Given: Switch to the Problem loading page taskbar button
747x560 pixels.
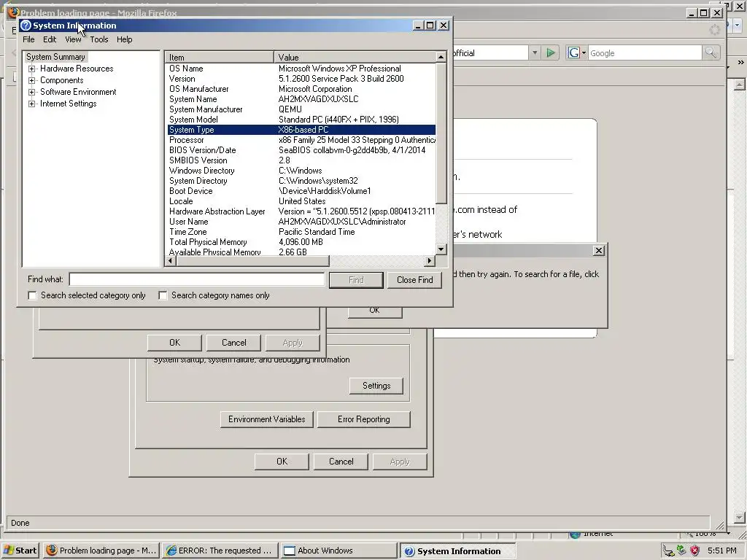Looking at the screenshot, I should pyautogui.click(x=101, y=551).
